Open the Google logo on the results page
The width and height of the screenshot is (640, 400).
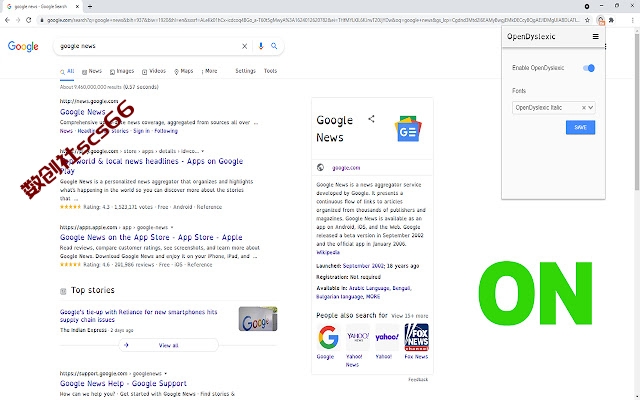(x=23, y=46)
